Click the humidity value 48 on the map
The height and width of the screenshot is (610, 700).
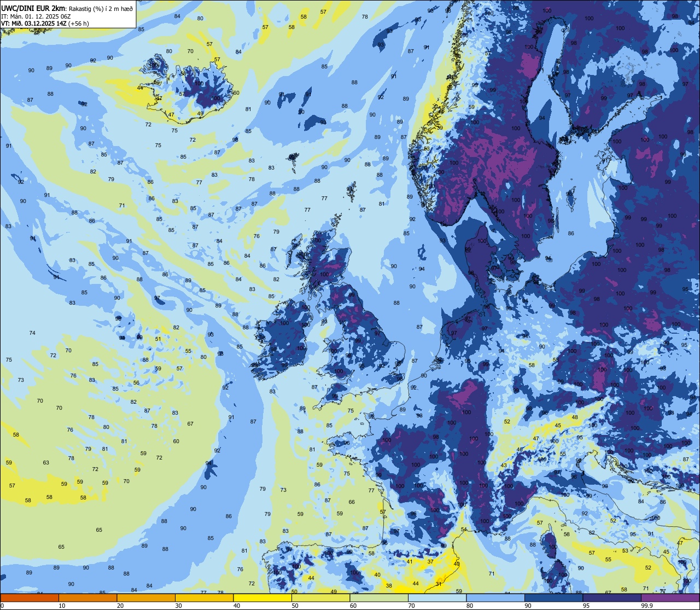[x=575, y=417]
